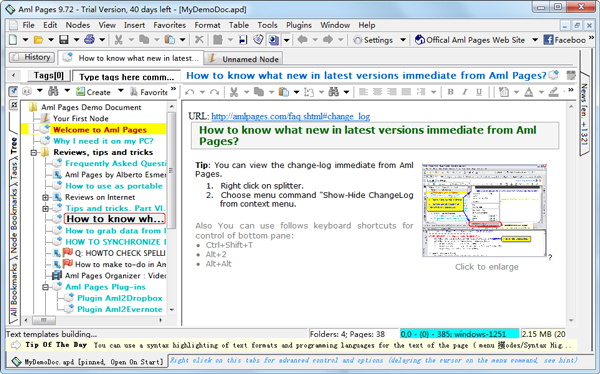Click the Redo icon in the editor toolbar
Viewport: 600px width, 374px height.
click(215, 92)
